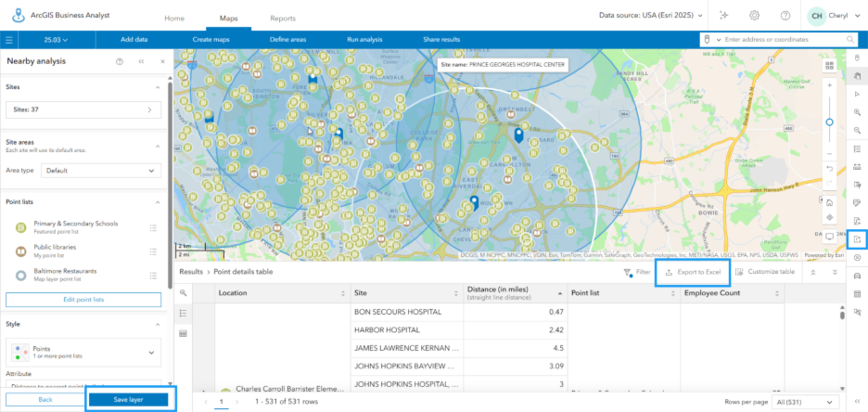
Task: Switch to list view icon beside table
Action: click(184, 313)
